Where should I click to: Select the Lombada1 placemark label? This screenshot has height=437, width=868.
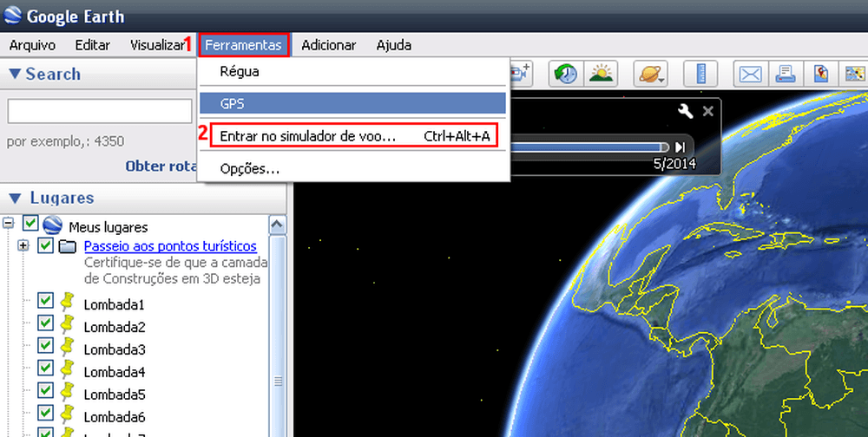115,305
